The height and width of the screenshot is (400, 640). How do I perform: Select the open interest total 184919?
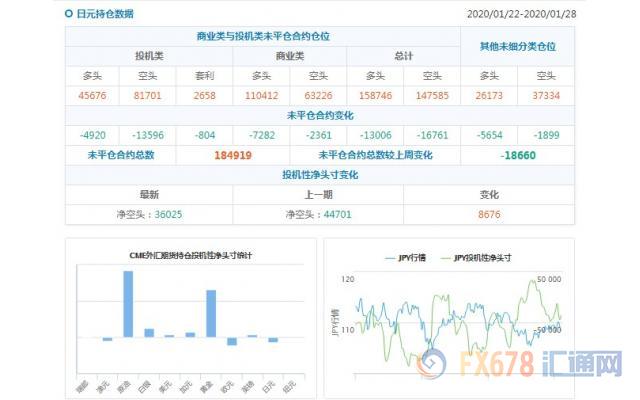coord(233,156)
